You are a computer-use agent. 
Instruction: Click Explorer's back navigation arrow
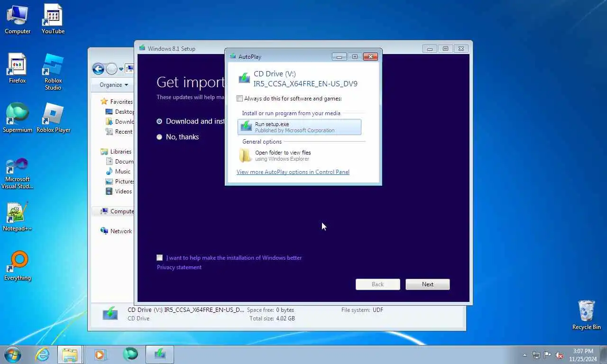click(x=98, y=69)
